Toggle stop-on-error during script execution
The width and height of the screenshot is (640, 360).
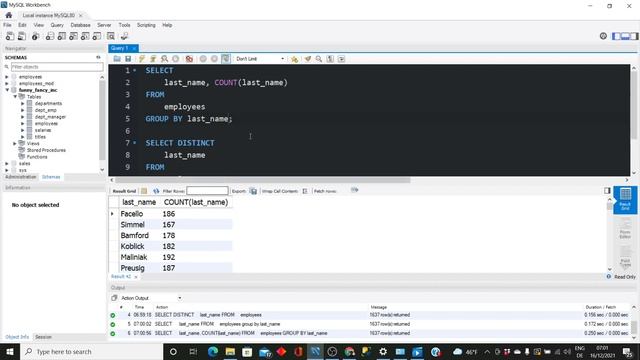(189, 59)
